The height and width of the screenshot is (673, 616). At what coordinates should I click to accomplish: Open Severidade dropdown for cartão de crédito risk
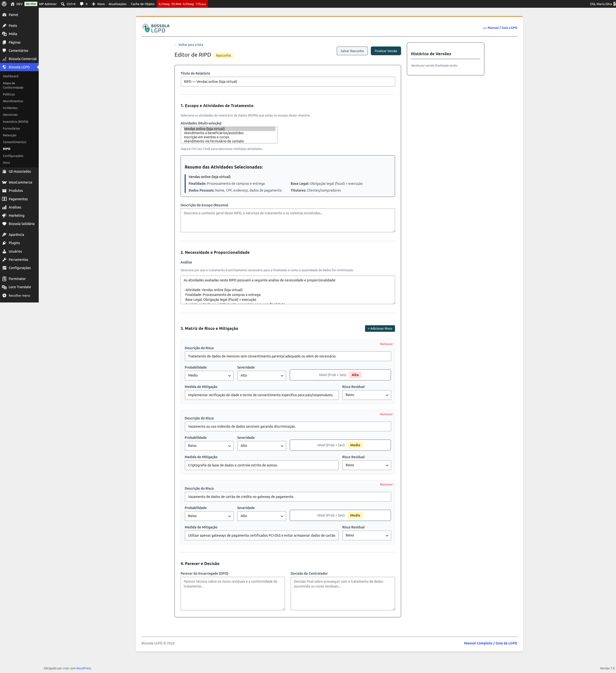[261, 516]
